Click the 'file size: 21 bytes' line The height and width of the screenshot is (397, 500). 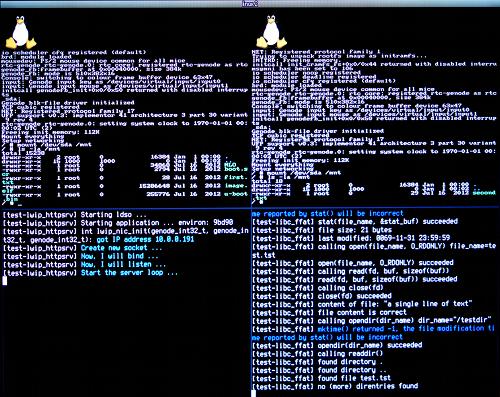coord(322,230)
